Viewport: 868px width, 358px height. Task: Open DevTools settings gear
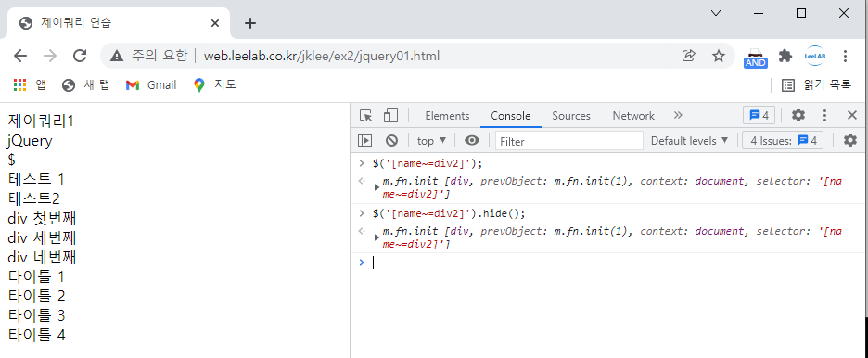click(x=798, y=115)
